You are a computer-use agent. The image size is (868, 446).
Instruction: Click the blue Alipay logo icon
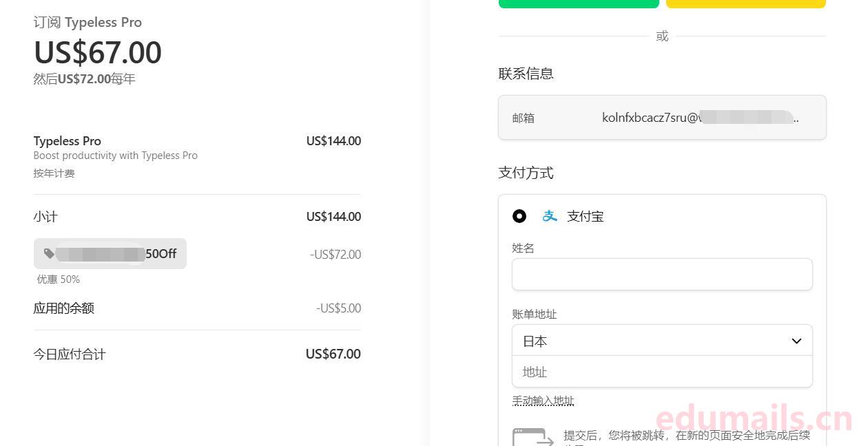[x=549, y=216]
